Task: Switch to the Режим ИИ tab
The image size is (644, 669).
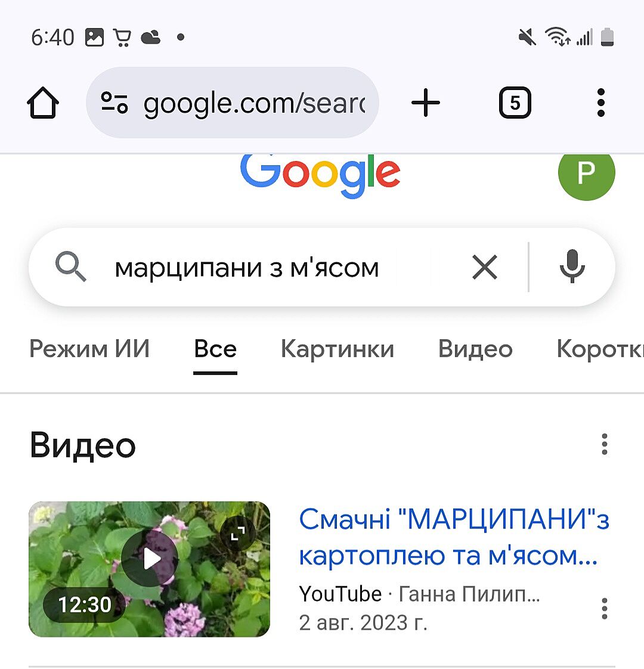Action: coord(89,349)
